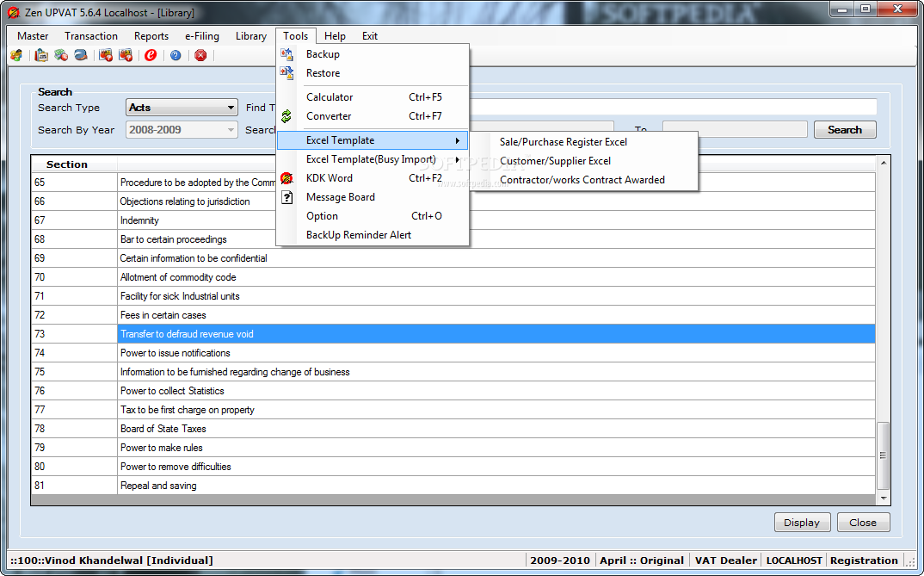
Task: Select row 'Allotment of commodity code'
Action: coord(453,277)
